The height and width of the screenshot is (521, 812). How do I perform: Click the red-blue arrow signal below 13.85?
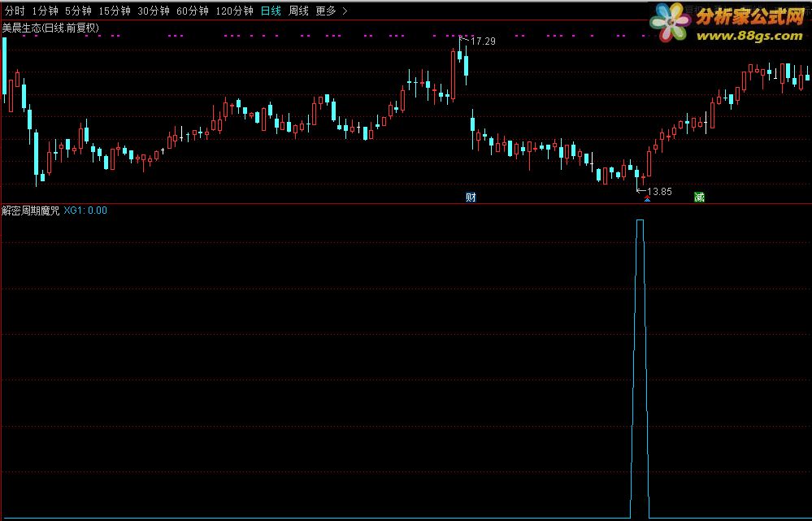[x=647, y=198]
